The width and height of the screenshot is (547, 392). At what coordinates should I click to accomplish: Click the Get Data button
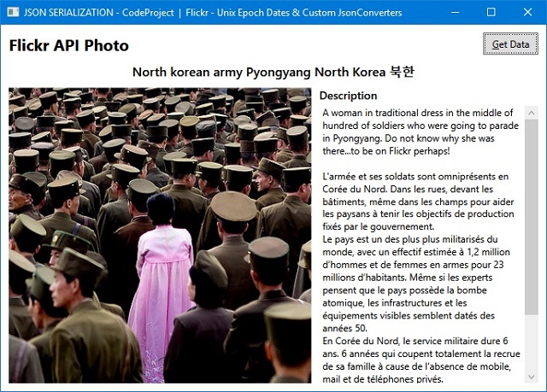[x=510, y=44]
